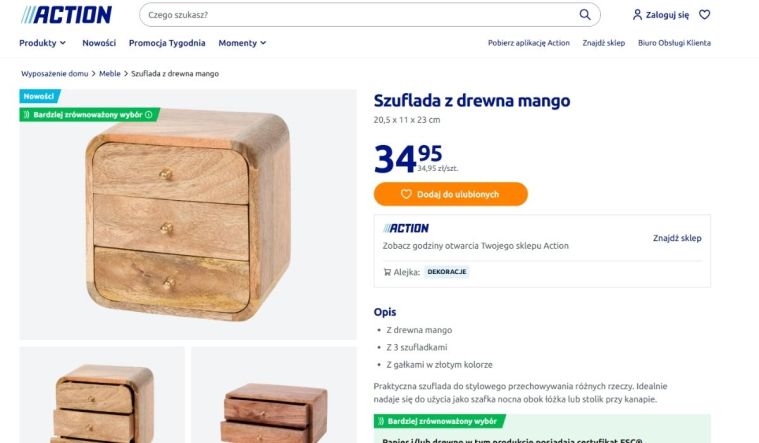The image size is (759, 443).
Task: Click the Action logo in store card
Action: pyautogui.click(x=406, y=228)
